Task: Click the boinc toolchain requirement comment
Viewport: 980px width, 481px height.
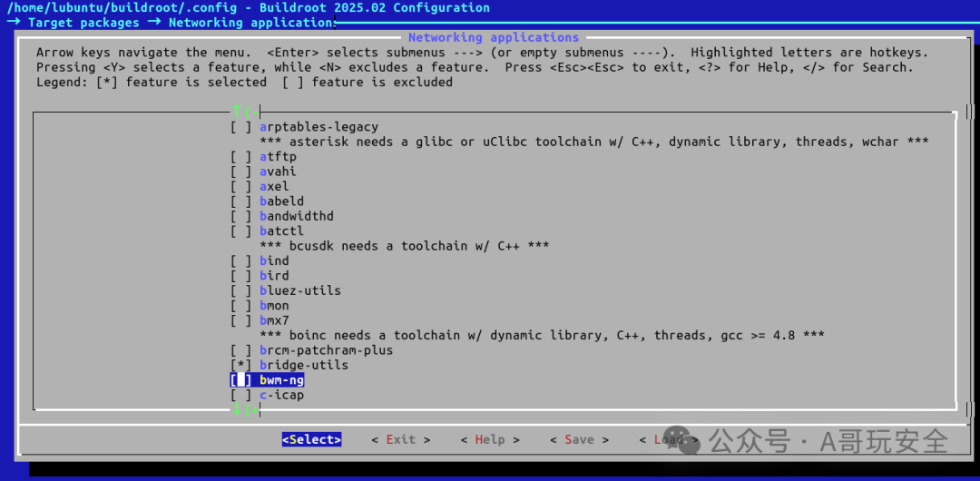Action: (542, 336)
